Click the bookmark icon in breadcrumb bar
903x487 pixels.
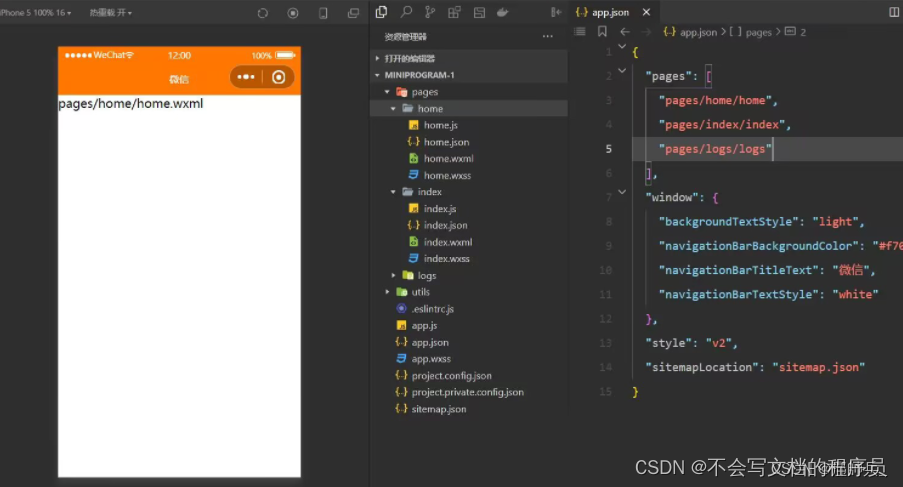tap(602, 32)
